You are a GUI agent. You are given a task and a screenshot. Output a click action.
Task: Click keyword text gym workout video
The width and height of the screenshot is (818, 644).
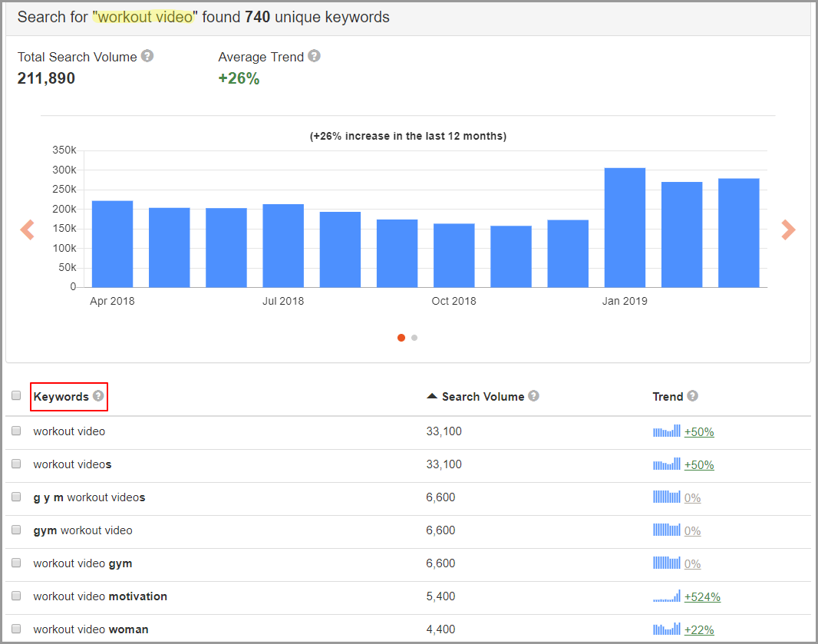click(x=83, y=530)
